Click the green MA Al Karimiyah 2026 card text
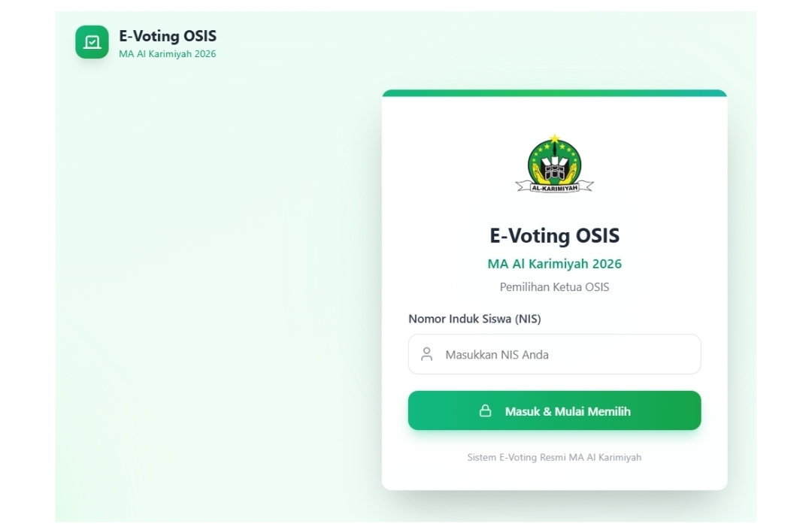The image size is (812, 530). coord(554,264)
